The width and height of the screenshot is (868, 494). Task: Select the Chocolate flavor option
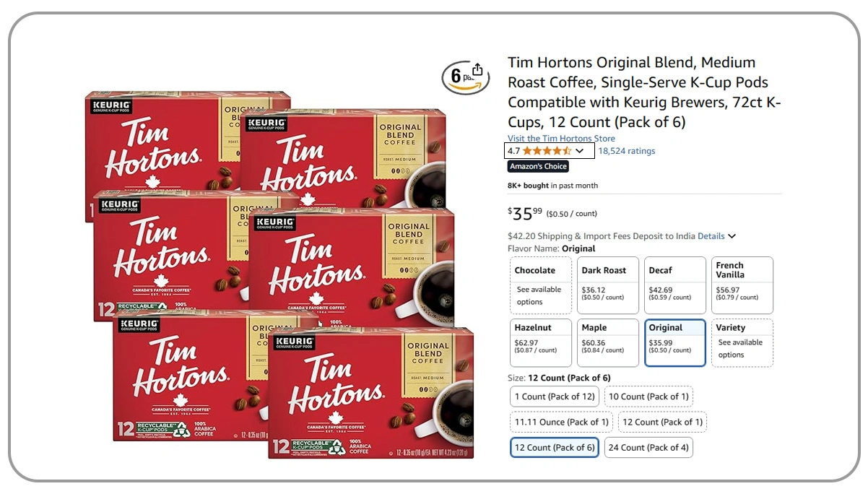coord(541,285)
